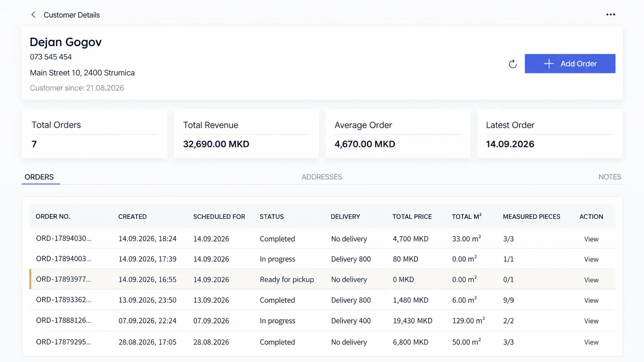The height and width of the screenshot is (362, 644).
Task: Click the ORDER NO. column header
Action: [x=53, y=217]
